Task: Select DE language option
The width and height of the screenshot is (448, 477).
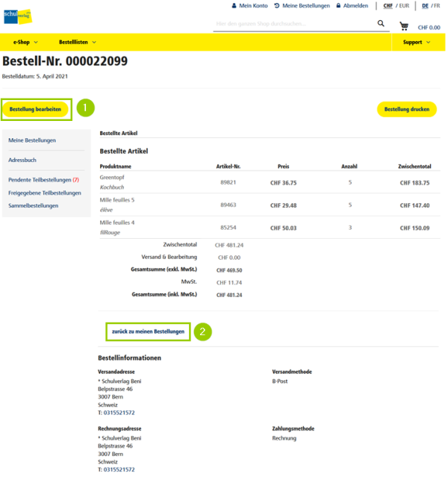Action: (424, 6)
